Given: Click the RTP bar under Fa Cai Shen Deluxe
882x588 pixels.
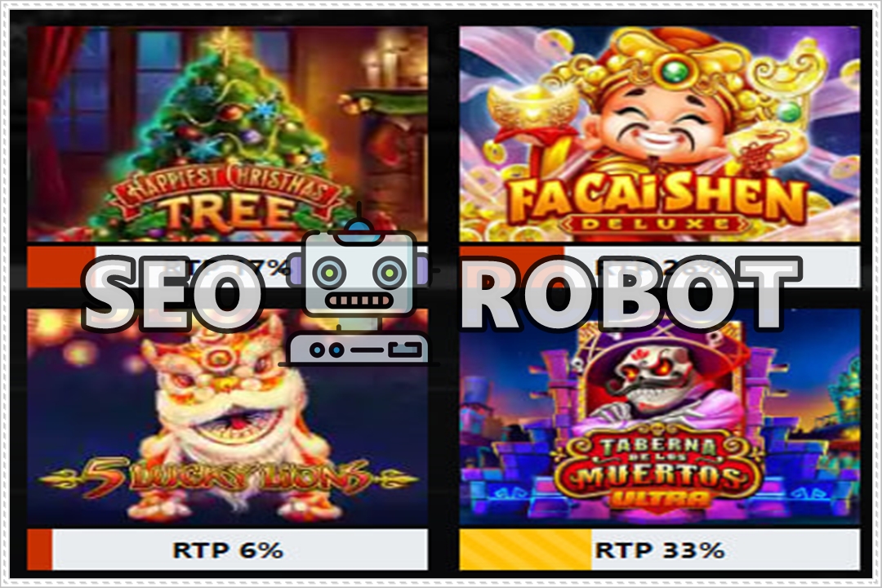Looking at the screenshot, I should click(660, 267).
